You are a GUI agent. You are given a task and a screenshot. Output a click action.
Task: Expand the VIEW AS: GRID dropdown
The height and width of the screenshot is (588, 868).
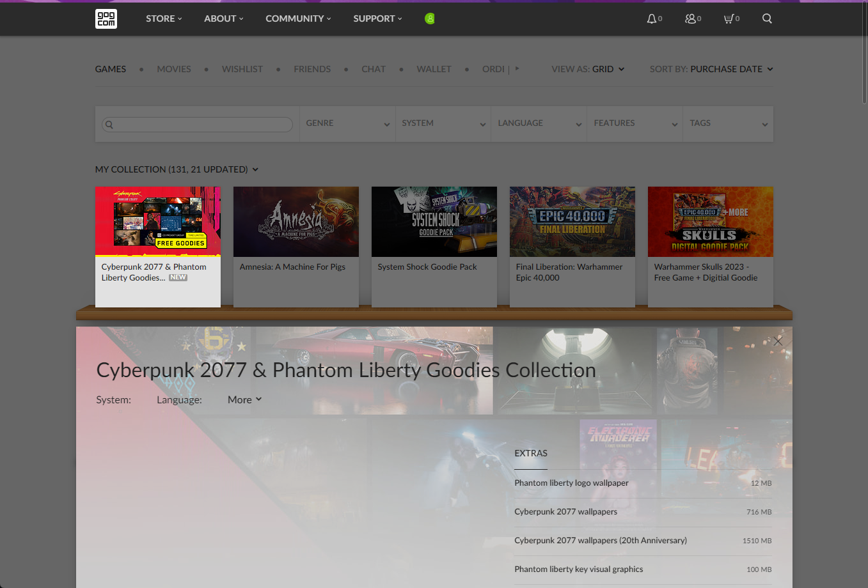(588, 69)
